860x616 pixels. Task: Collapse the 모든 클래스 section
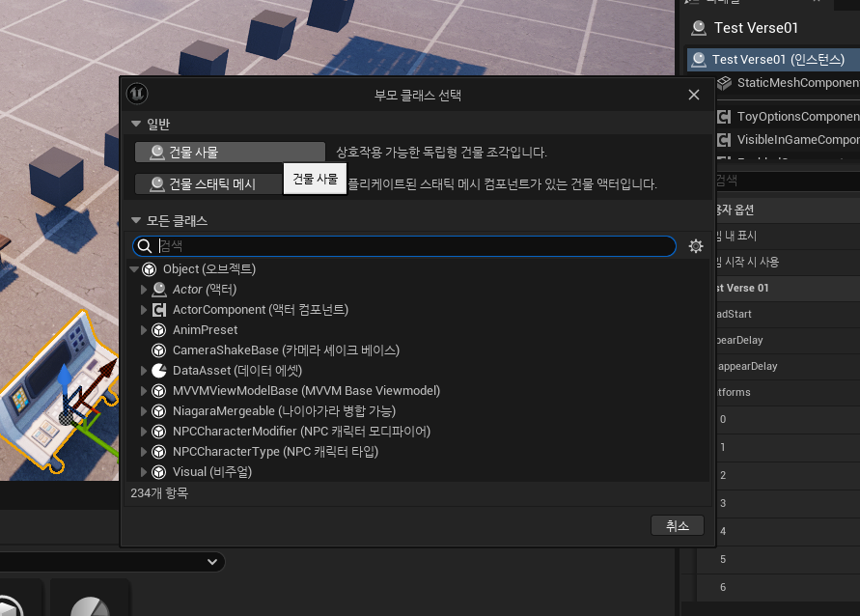click(136, 220)
